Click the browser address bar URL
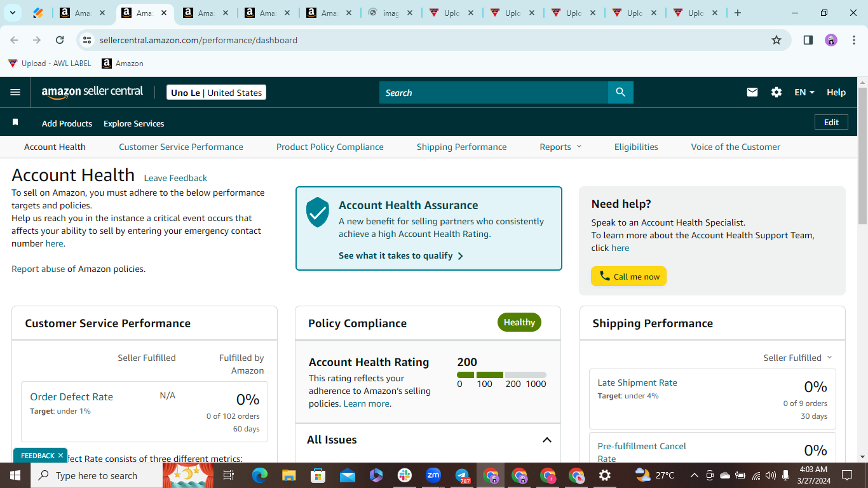Screen dimensions: 868x488 (x=198, y=40)
